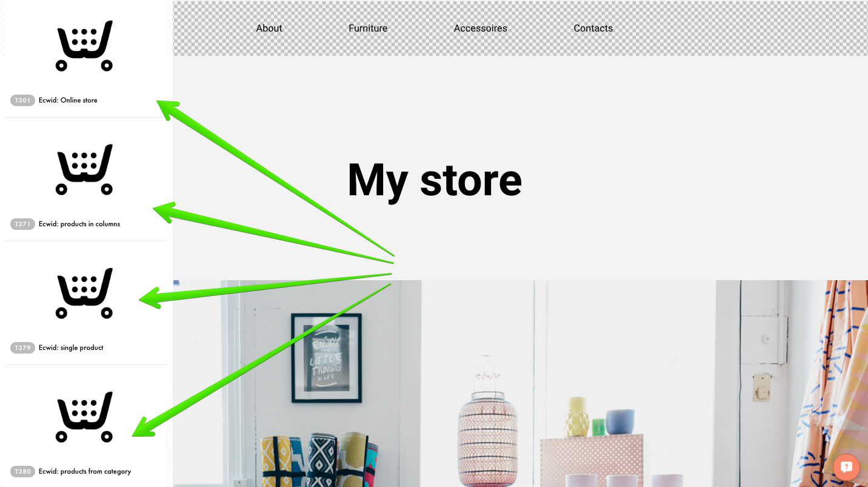
Task: Click the orange help chat bubble icon
Action: point(846,467)
